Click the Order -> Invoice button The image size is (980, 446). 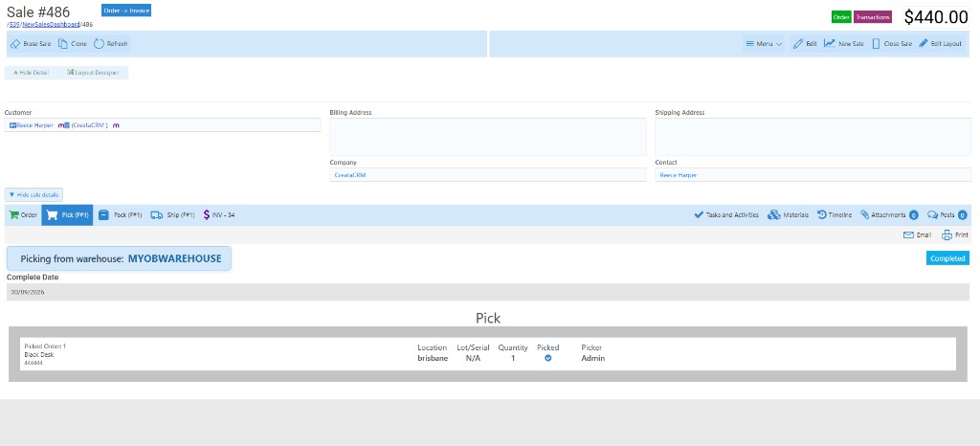click(126, 10)
